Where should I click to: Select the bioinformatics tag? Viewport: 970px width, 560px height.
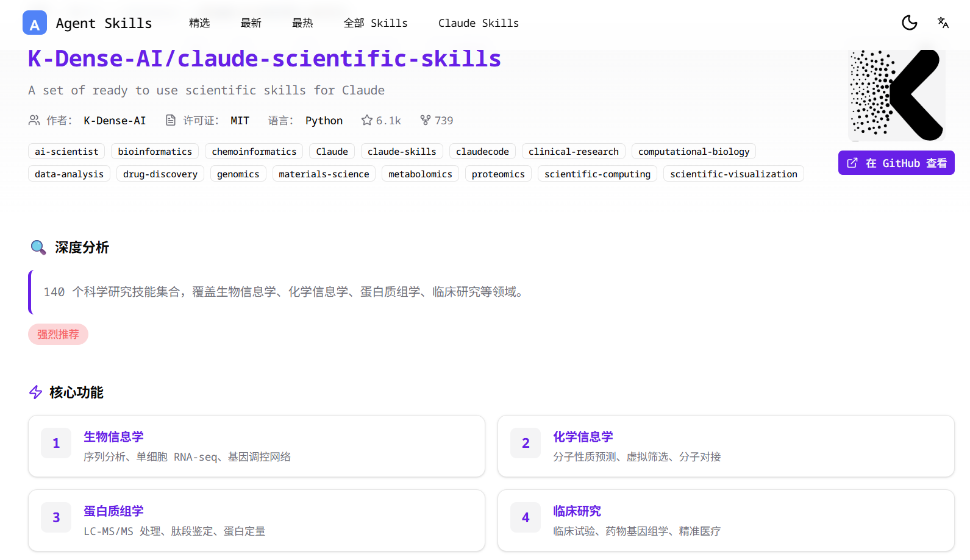pyautogui.click(x=155, y=152)
